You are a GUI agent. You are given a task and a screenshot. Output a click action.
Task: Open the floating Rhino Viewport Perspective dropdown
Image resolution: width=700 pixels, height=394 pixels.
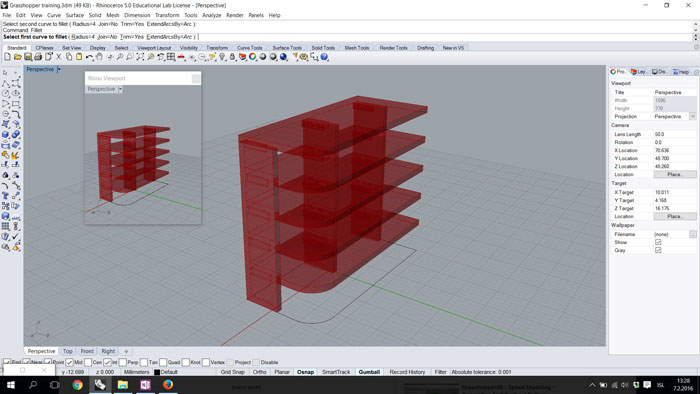121,89
